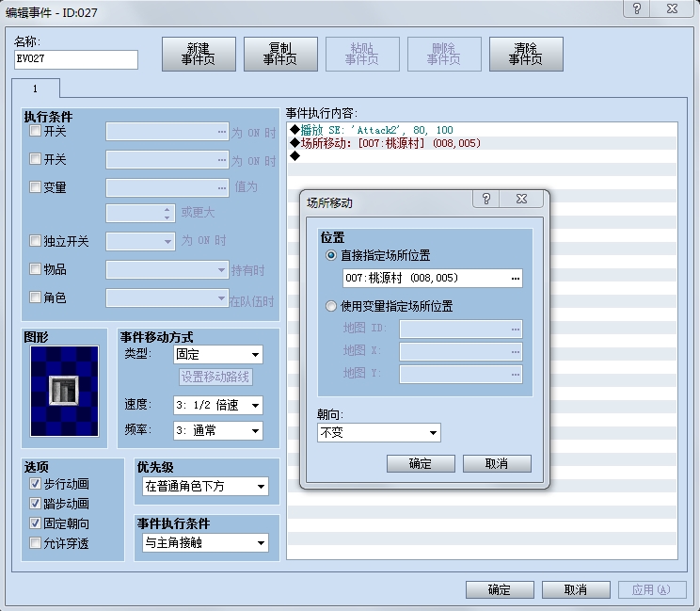
Task: Select 使用变量指定场所位置 radio button
Action: point(331,306)
